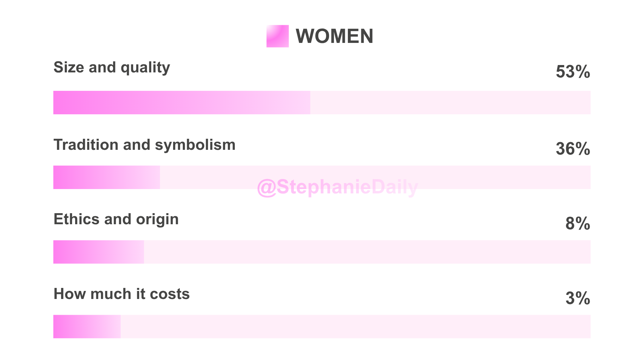Viewport: 644px width, 362px height.
Task: Click the 53% value label
Action: click(573, 72)
